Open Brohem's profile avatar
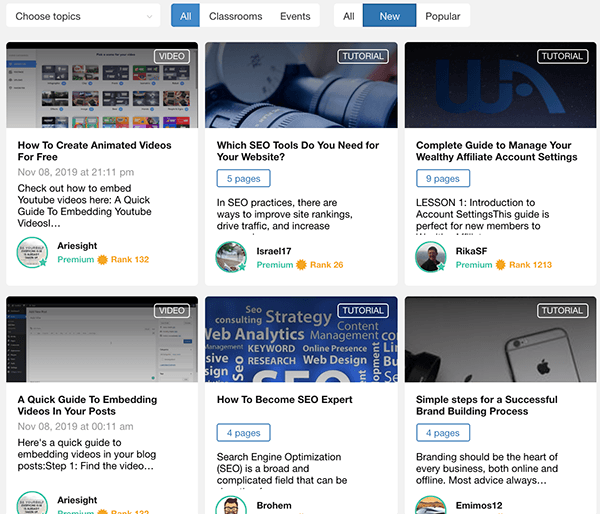The height and width of the screenshot is (514, 600). pos(231,505)
